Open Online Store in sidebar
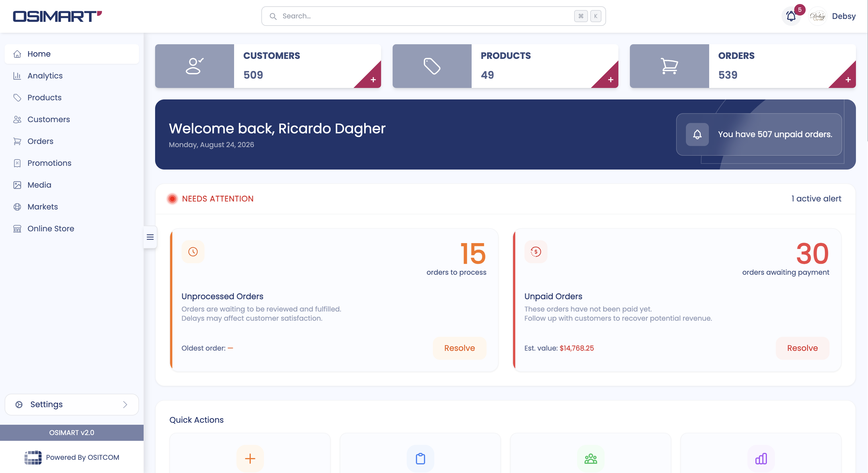This screenshot has width=868, height=473. tap(72, 228)
